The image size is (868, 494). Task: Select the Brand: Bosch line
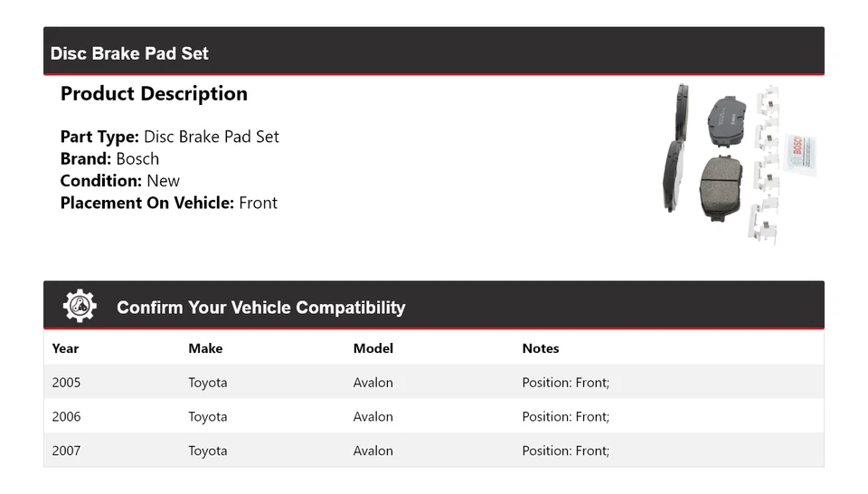(109, 158)
